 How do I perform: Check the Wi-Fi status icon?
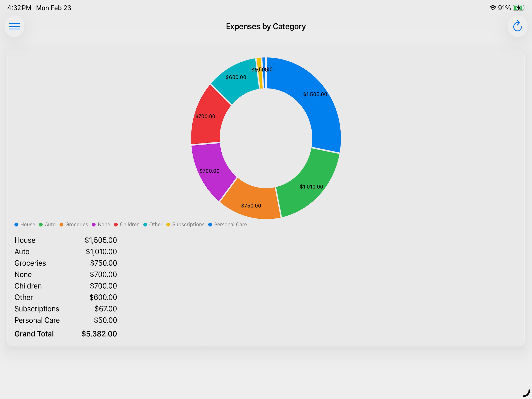coord(493,8)
